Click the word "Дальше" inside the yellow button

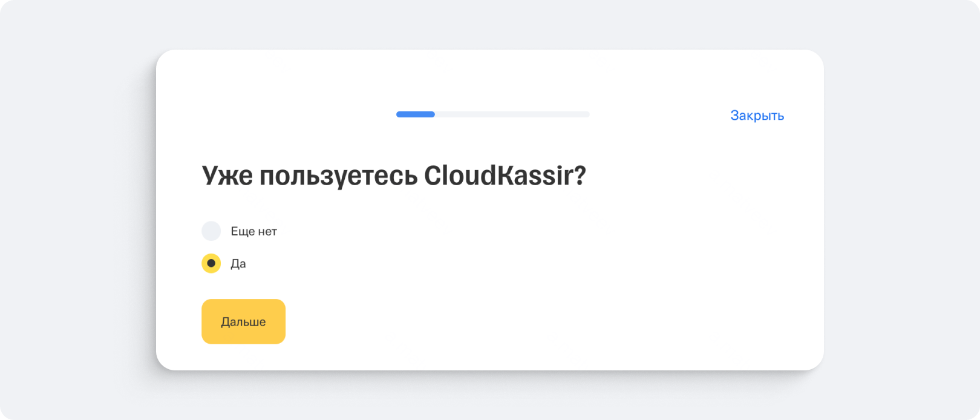pos(243,322)
